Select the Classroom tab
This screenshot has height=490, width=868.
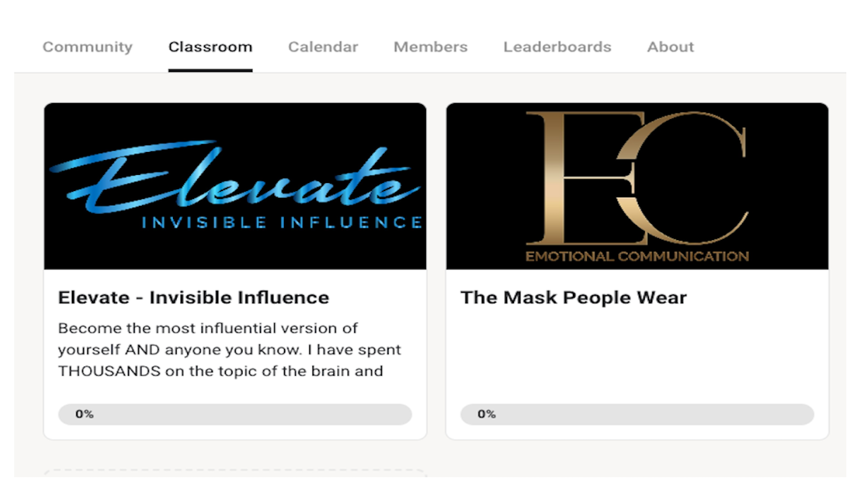click(x=210, y=47)
